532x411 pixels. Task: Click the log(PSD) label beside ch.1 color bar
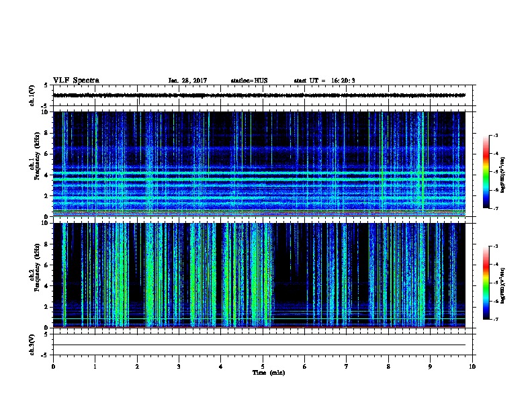(x=503, y=175)
